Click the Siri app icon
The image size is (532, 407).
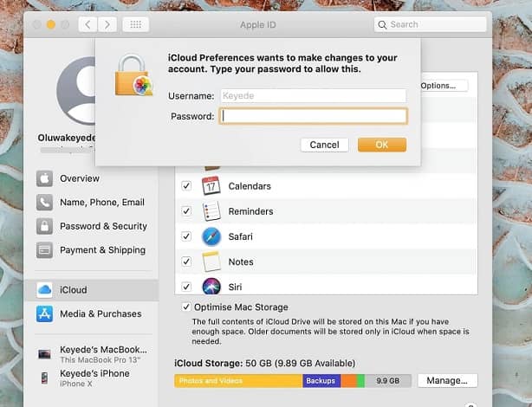pos(211,286)
